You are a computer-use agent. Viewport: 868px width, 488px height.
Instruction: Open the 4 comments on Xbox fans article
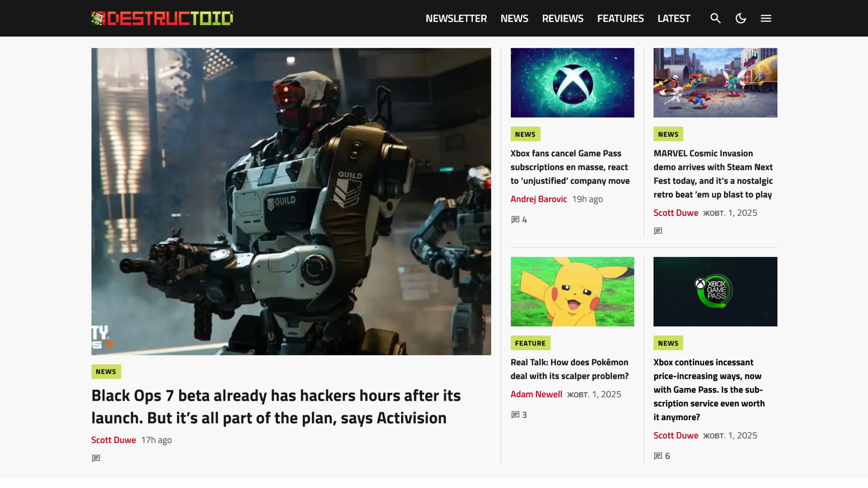519,220
